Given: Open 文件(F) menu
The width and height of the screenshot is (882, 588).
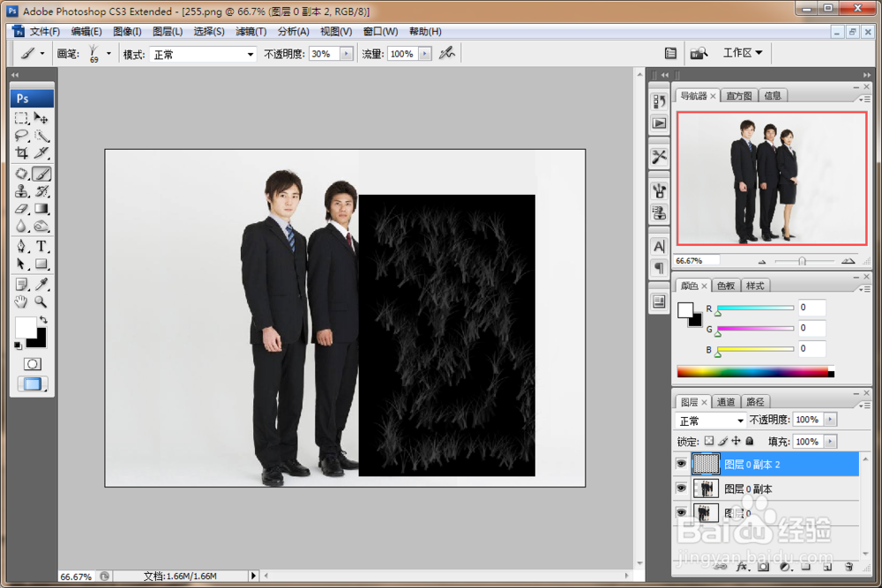Looking at the screenshot, I should [x=44, y=32].
